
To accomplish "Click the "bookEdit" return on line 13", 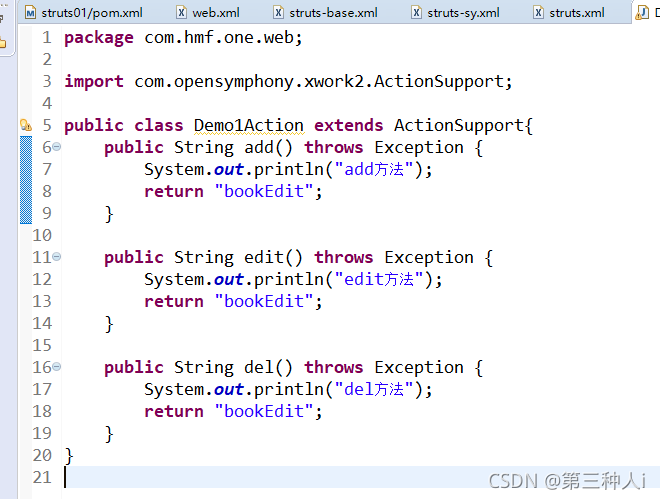I will (264, 301).
